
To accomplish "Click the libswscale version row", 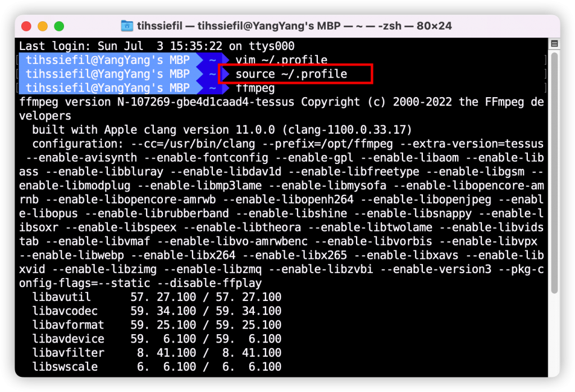I will click(157, 367).
